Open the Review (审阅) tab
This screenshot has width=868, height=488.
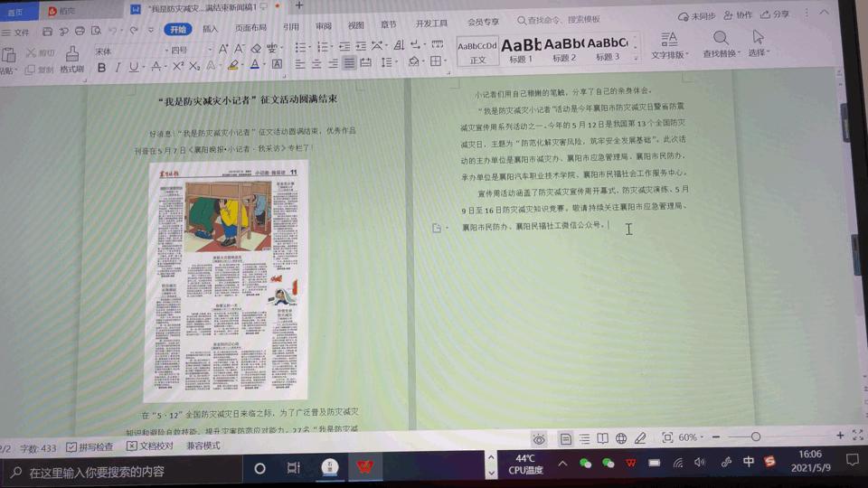(324, 26)
